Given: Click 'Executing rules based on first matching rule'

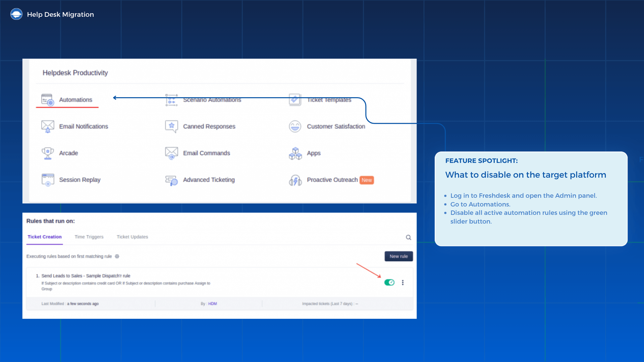Looking at the screenshot, I should 69,256.
